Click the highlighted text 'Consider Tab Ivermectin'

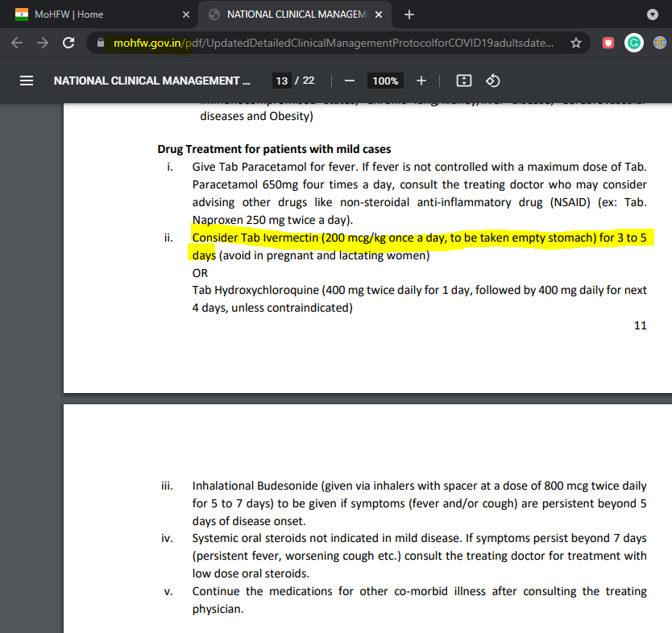(x=255, y=238)
